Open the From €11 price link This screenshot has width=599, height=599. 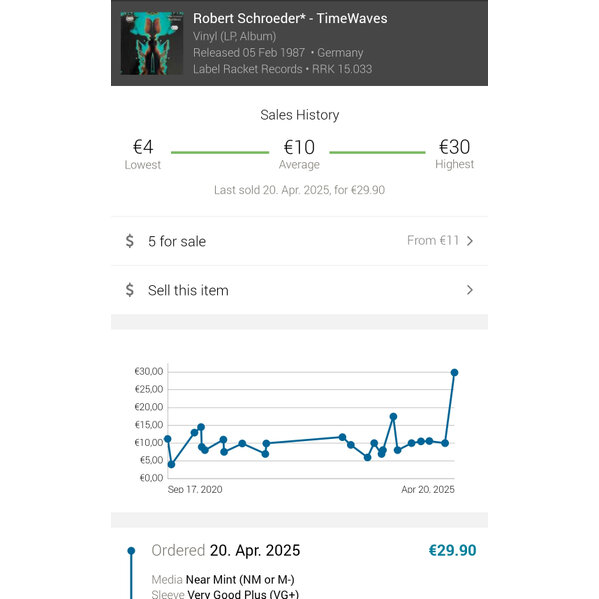433,241
